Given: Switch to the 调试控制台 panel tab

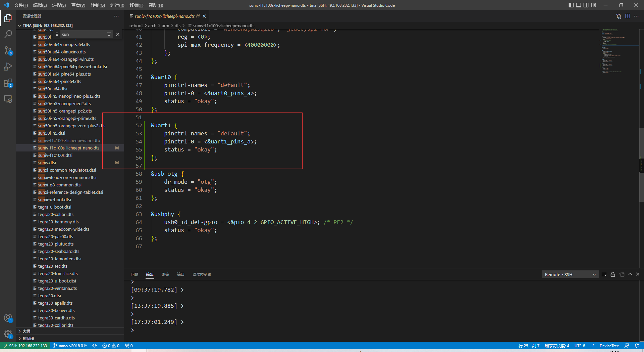Looking at the screenshot, I should click(202, 274).
